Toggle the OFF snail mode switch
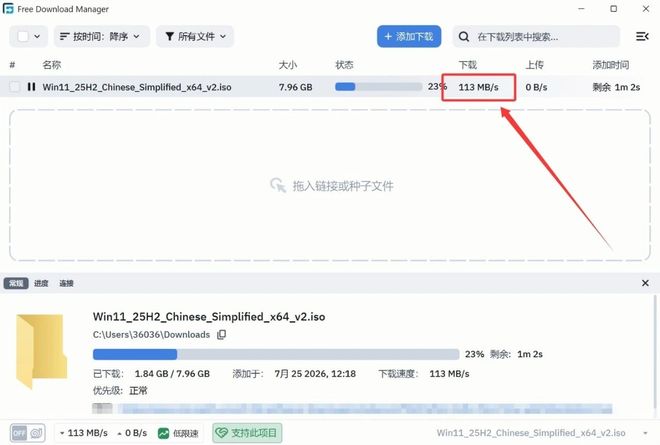This screenshot has height=445, width=660. coord(27,433)
